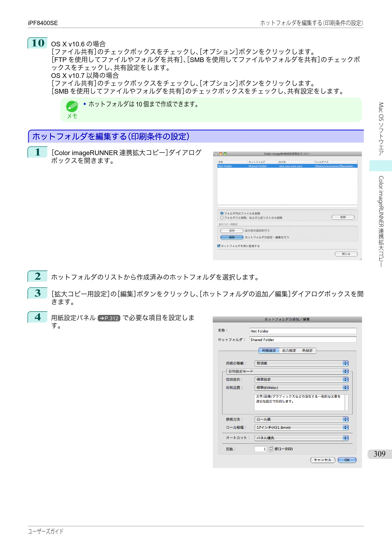This screenshot has height=554, width=392.
Task: Click the 削除 button
Action: click(x=343, y=217)
